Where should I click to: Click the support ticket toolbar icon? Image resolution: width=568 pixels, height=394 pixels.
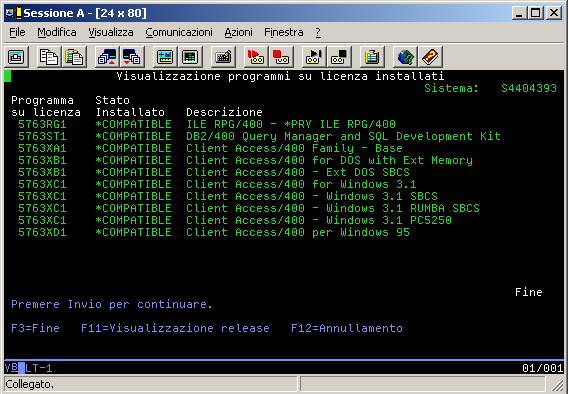coord(430,57)
